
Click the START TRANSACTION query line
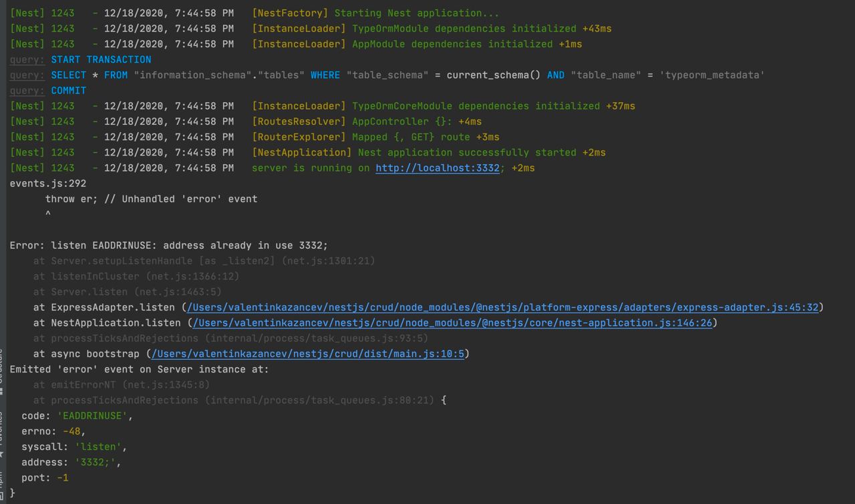click(101, 59)
